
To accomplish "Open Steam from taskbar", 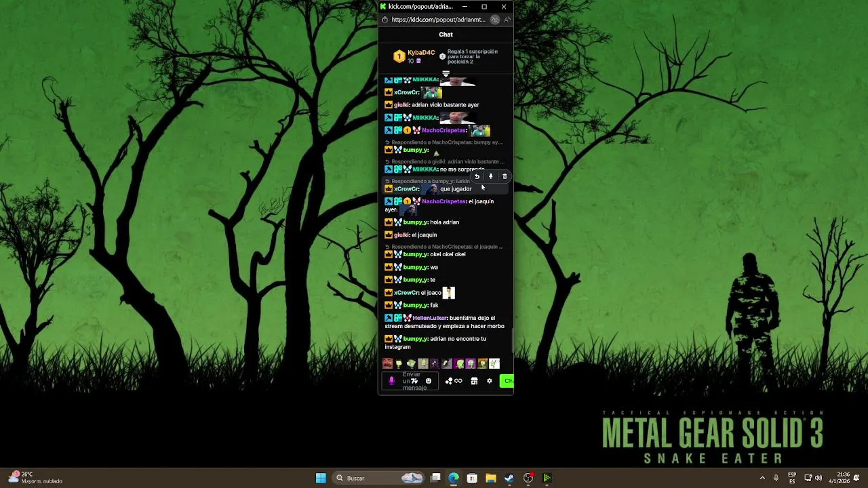I will click(509, 478).
